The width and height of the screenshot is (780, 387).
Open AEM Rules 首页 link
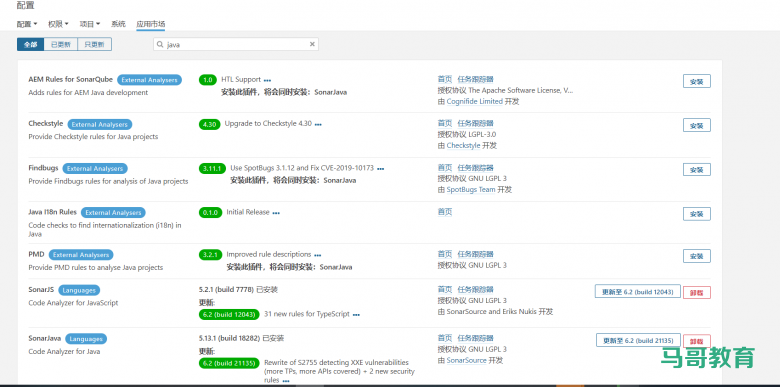point(445,79)
